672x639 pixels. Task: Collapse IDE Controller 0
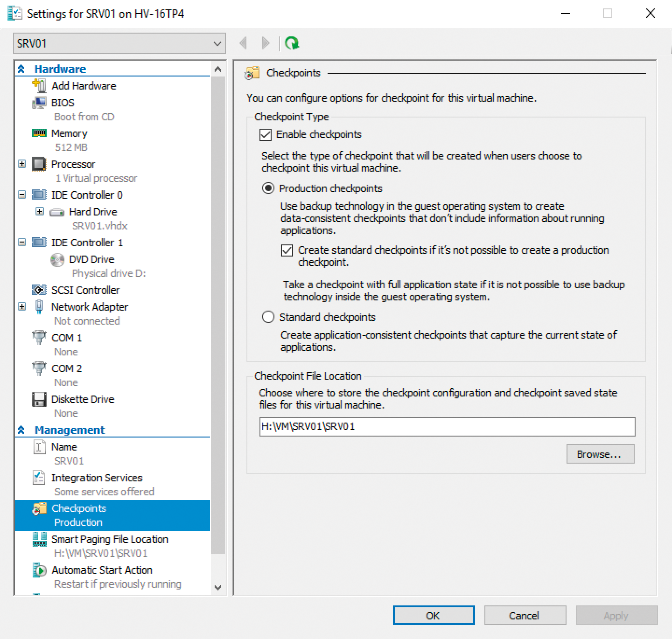(21, 194)
